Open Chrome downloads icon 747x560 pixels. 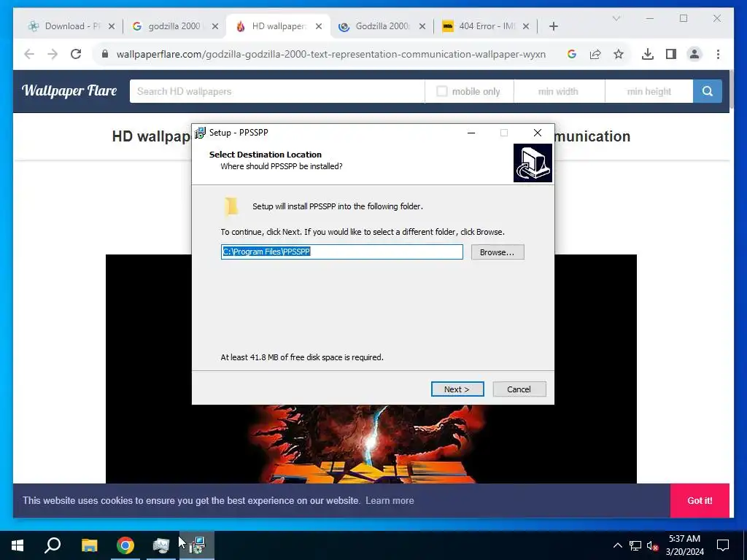648,54
